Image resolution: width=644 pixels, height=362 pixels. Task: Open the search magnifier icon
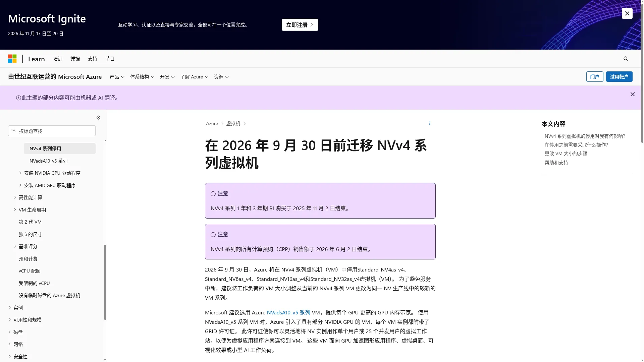pyautogui.click(x=626, y=59)
